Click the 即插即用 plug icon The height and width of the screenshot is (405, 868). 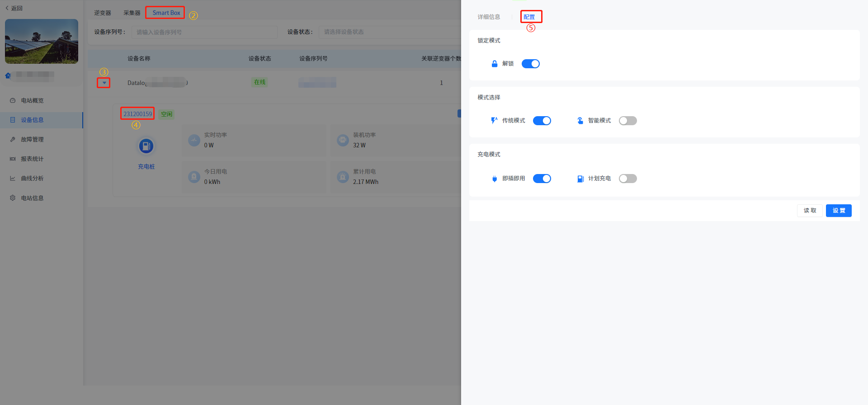click(x=495, y=179)
